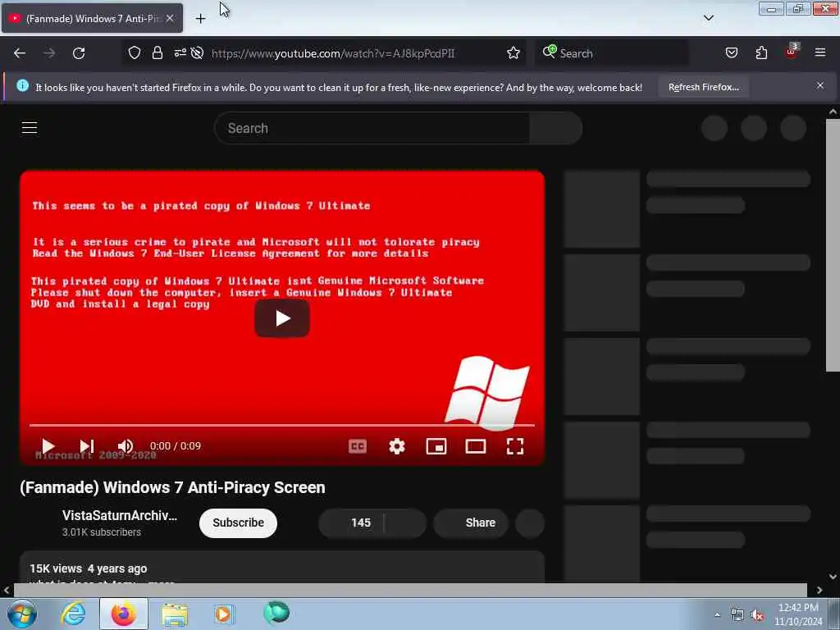840x630 pixels.
Task: Mute the video with the speaker icon
Action: [x=126, y=446]
